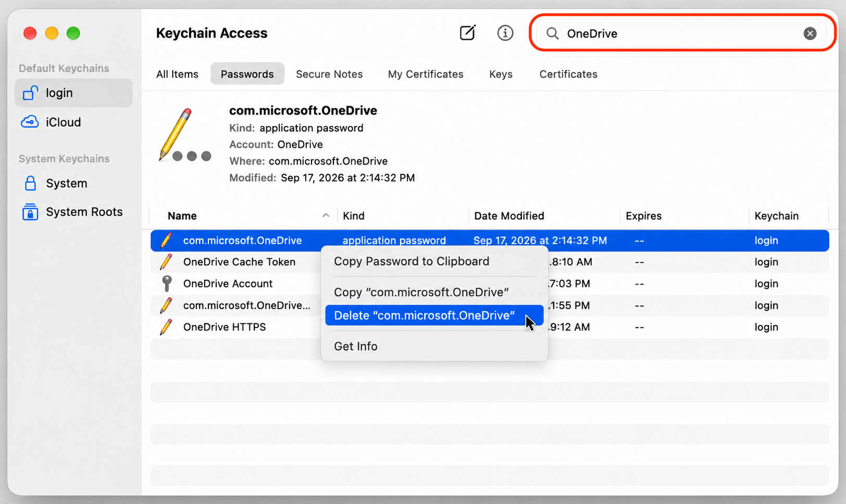Viewport: 846px width, 504px height.
Task: Select the login keychain in the sidebar
Action: pos(73,93)
